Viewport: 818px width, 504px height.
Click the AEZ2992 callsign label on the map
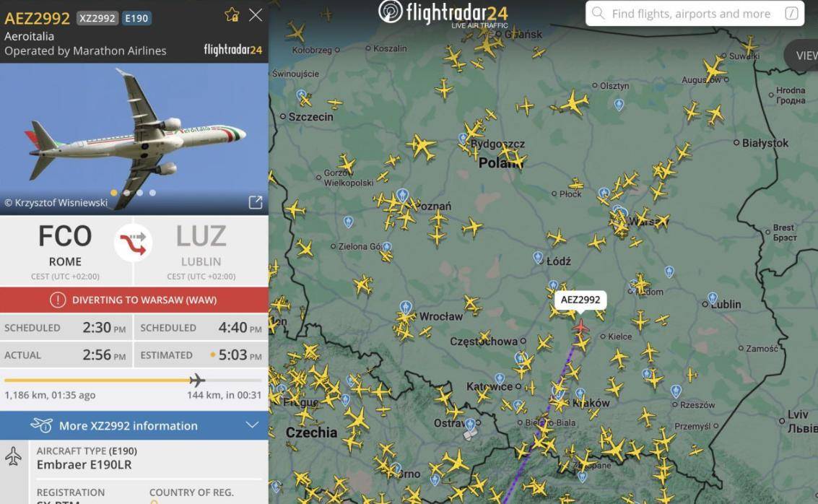(580, 300)
